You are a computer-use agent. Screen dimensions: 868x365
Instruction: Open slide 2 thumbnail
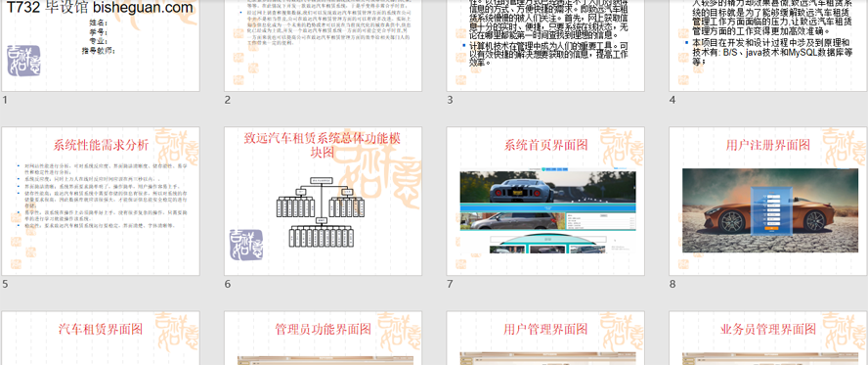(x=323, y=45)
